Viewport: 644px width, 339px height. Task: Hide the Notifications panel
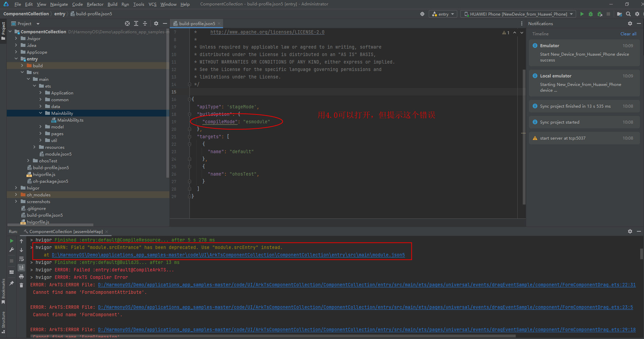click(639, 23)
